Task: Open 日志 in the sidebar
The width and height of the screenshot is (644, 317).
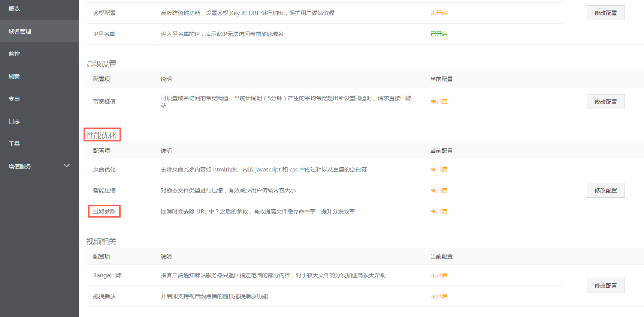Action: [14, 121]
